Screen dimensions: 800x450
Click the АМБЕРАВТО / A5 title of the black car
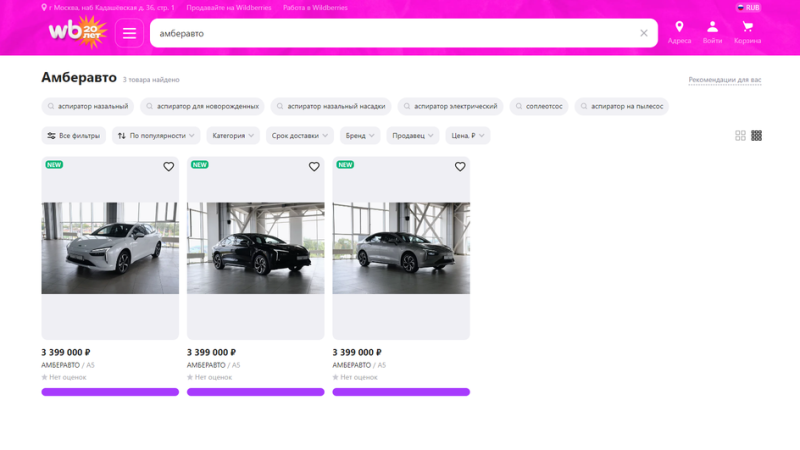213,365
